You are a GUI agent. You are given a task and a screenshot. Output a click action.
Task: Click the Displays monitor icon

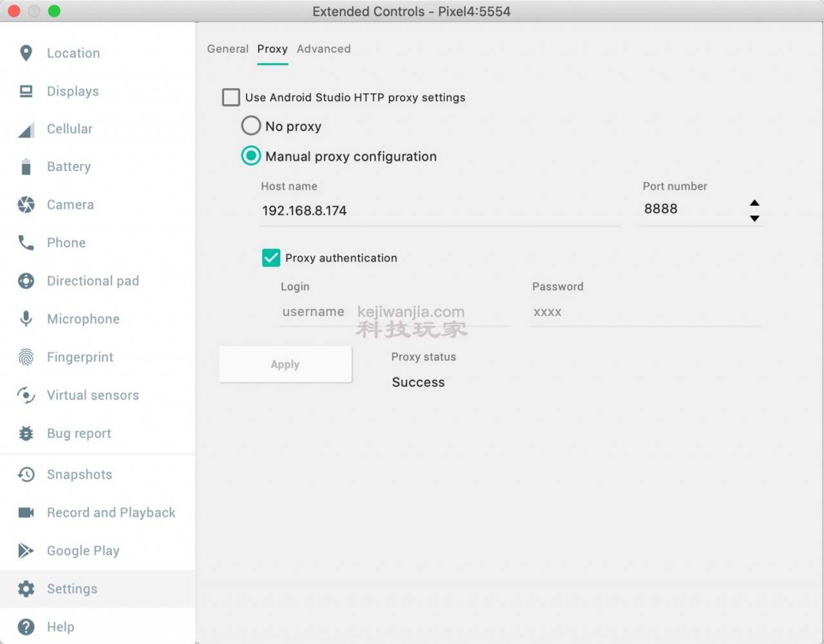coord(26,91)
